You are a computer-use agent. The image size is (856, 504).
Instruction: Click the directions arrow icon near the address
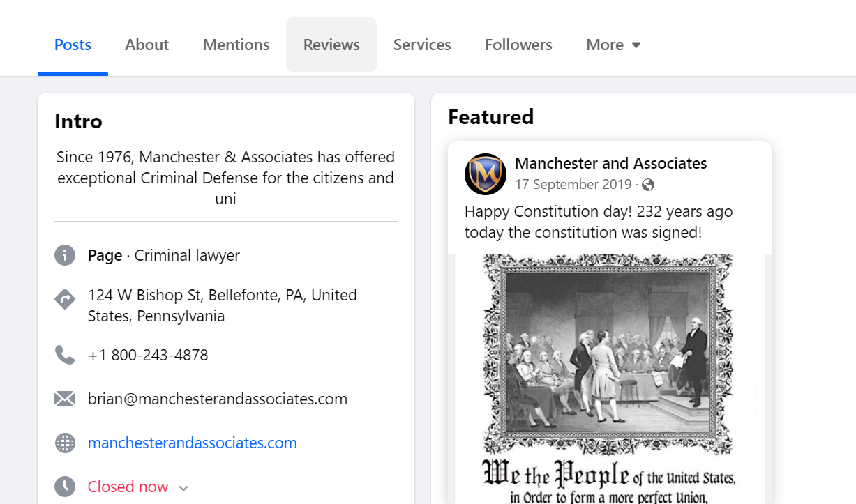(x=65, y=299)
